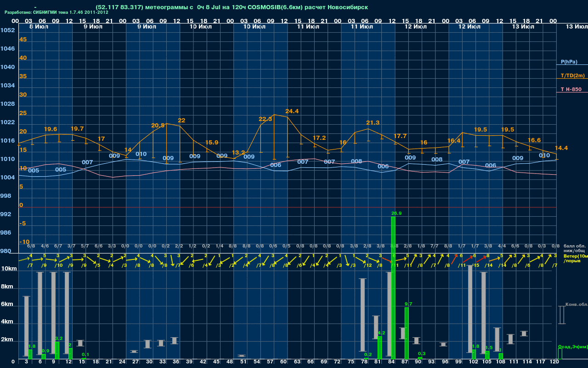
Task: Click the 26.9 precipitation value
Action: point(396,213)
